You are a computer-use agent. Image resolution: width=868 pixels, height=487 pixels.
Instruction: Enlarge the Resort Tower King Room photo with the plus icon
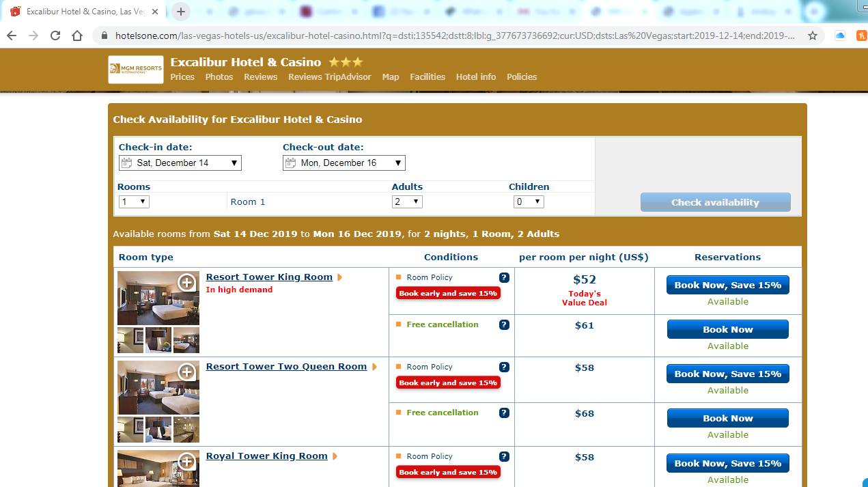(x=187, y=282)
